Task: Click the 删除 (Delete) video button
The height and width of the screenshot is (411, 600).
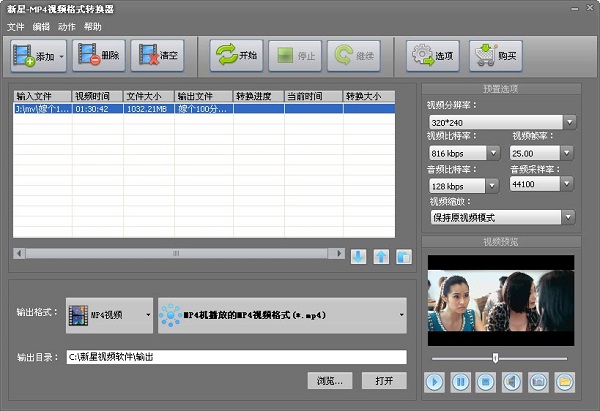Action: 99,55
